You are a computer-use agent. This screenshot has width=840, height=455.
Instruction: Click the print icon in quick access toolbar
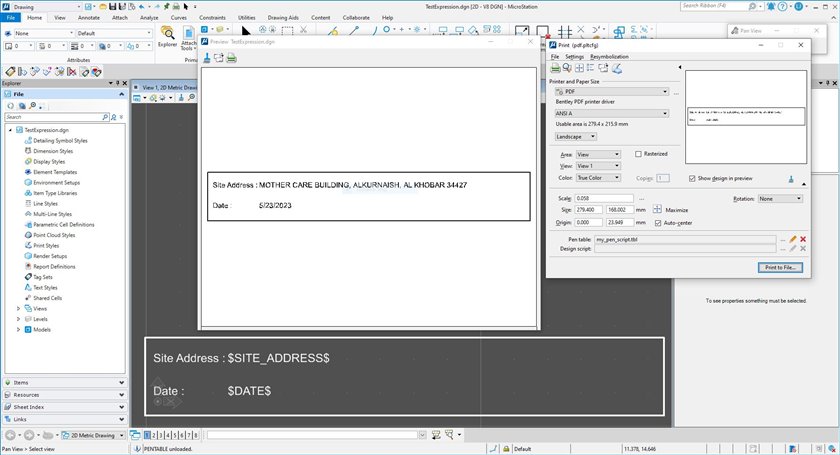click(176, 6)
